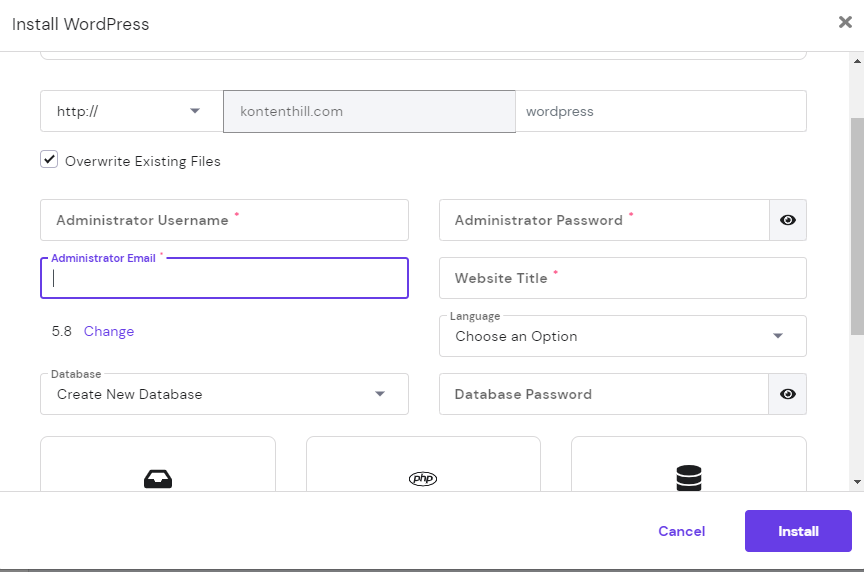Image resolution: width=864 pixels, height=572 pixels.
Task: Focus the Administrator Username field
Action: pyautogui.click(x=224, y=220)
